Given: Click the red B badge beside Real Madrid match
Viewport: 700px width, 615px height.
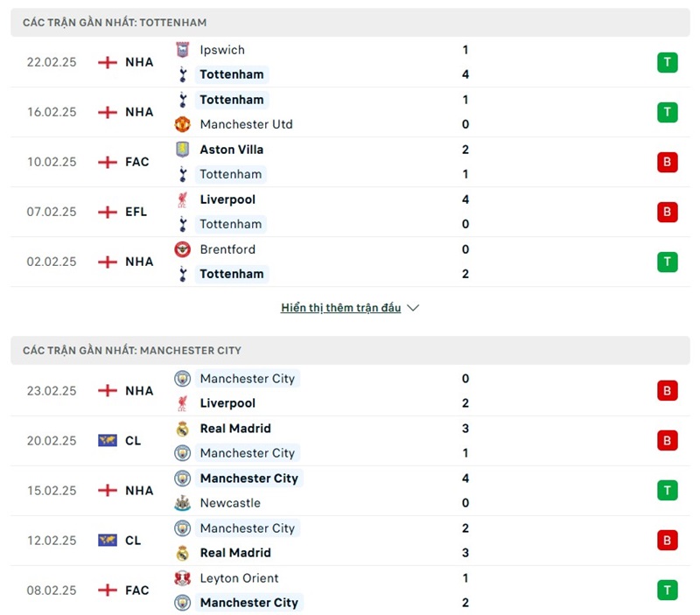Looking at the screenshot, I should coord(667,440).
